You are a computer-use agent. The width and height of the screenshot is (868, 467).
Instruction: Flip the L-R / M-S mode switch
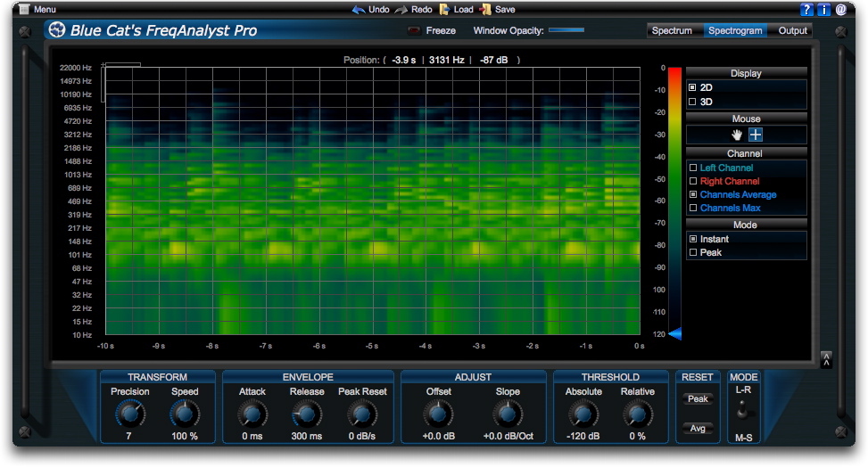pyautogui.click(x=743, y=413)
